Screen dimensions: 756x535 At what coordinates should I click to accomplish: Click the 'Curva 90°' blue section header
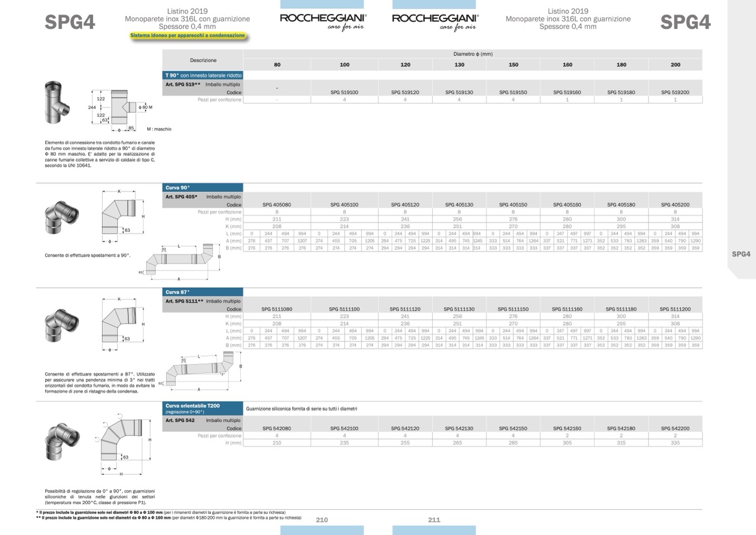click(203, 188)
